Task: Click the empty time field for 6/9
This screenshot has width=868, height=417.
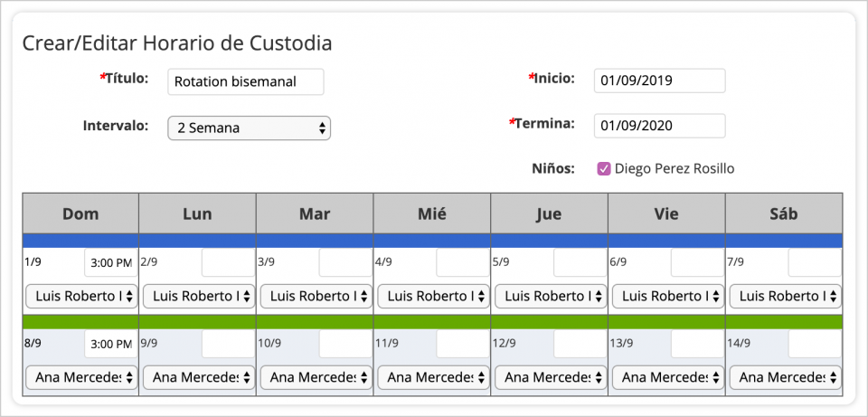Action: coord(697,263)
